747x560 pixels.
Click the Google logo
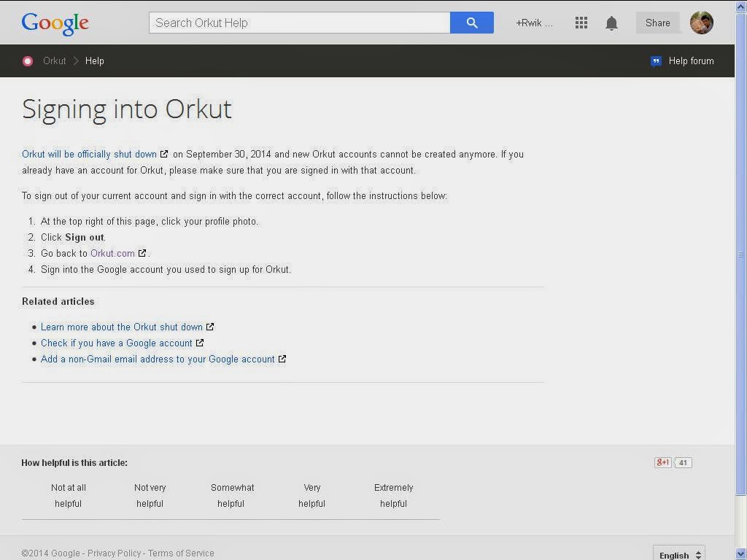[55, 23]
